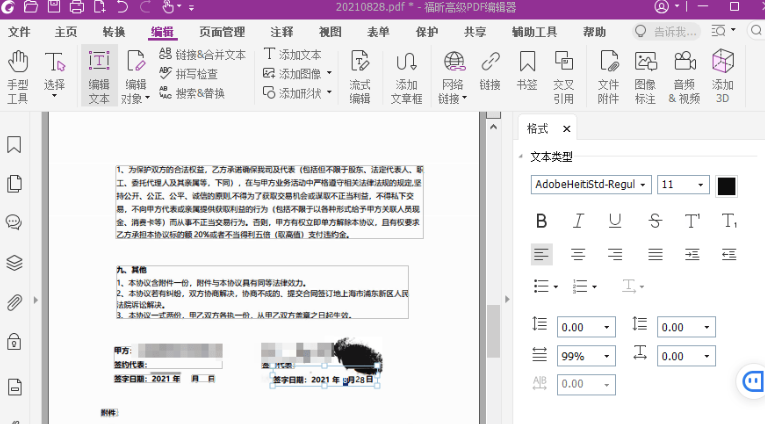765x424 pixels.
Task: Open comments panel in left sidebar
Action: point(14,222)
